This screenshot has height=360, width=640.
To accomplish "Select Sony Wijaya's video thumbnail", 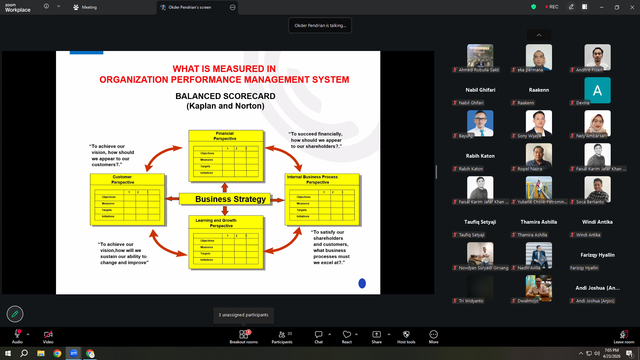I will [539, 124].
